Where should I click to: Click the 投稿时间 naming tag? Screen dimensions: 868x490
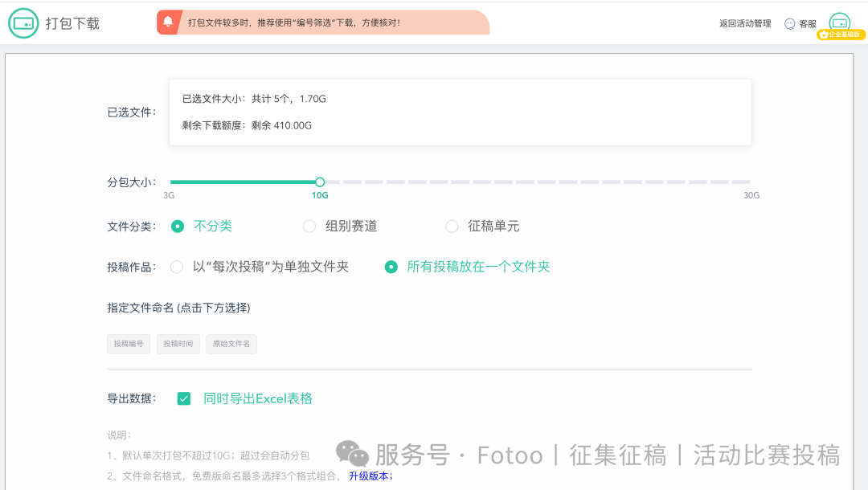pyautogui.click(x=178, y=344)
